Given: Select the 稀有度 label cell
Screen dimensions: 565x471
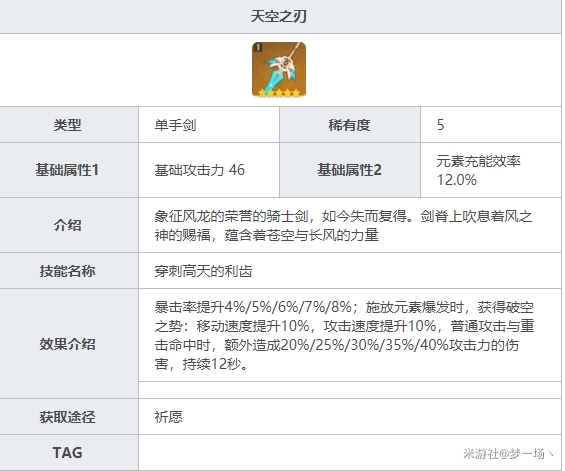Looking at the screenshot, I should pyautogui.click(x=350, y=125).
